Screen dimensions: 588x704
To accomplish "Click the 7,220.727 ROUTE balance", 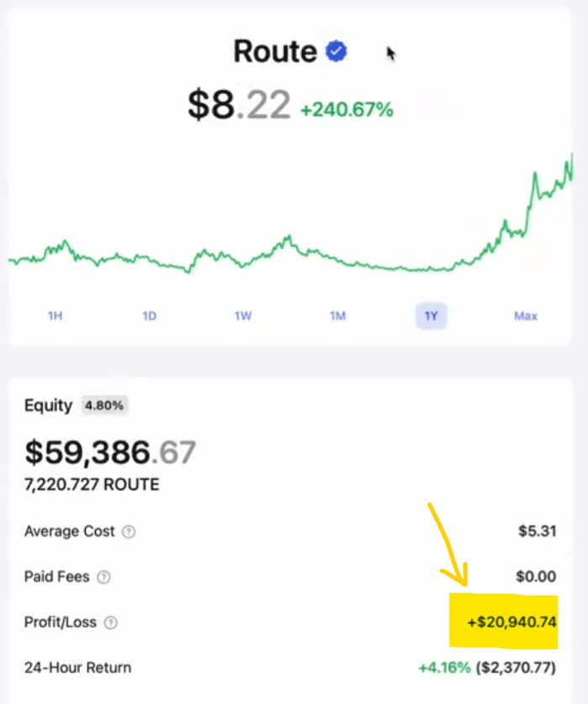I will pyautogui.click(x=92, y=484).
